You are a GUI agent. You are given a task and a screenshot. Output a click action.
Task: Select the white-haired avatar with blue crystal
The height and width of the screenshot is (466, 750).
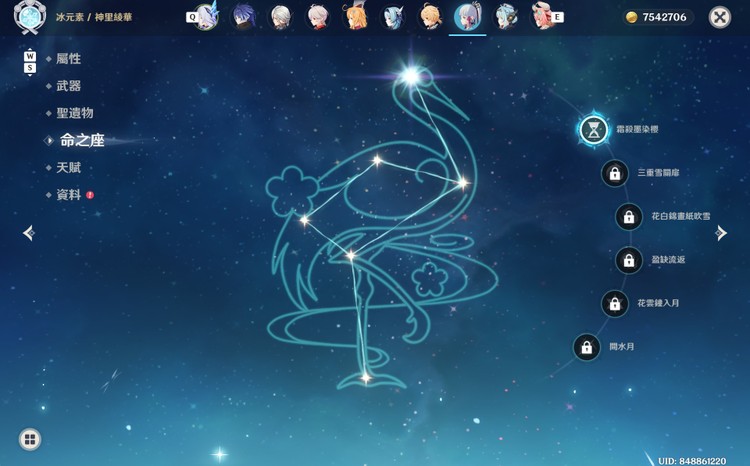point(208,16)
